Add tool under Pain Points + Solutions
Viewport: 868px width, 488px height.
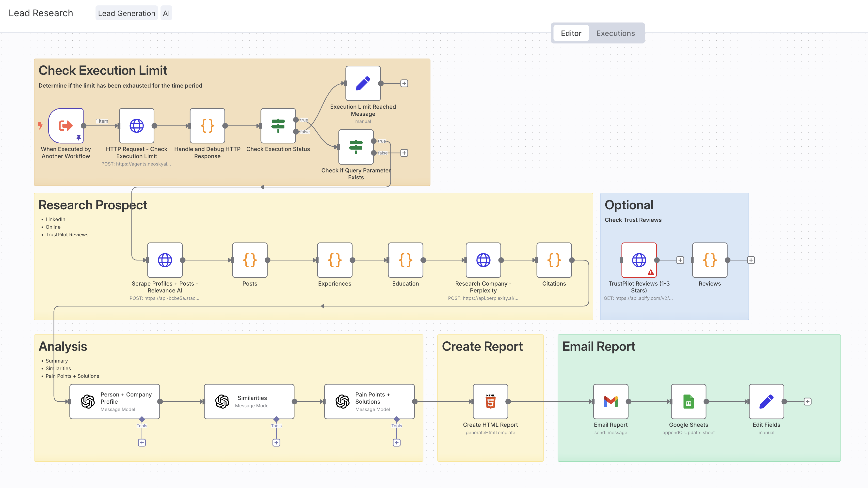396,442
